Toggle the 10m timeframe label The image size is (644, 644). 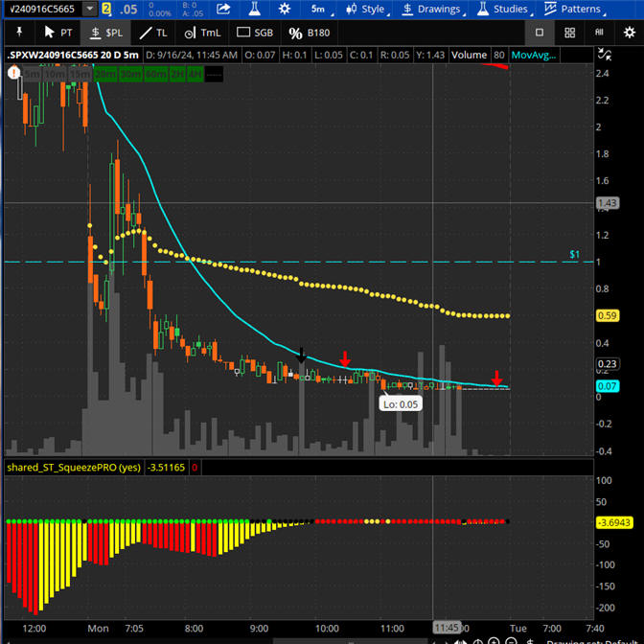56,75
